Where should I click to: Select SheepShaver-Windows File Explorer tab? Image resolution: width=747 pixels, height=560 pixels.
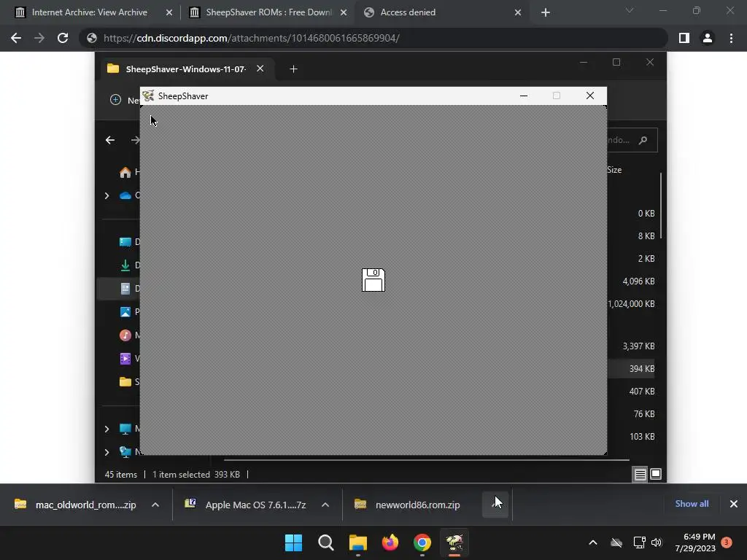[x=185, y=69]
